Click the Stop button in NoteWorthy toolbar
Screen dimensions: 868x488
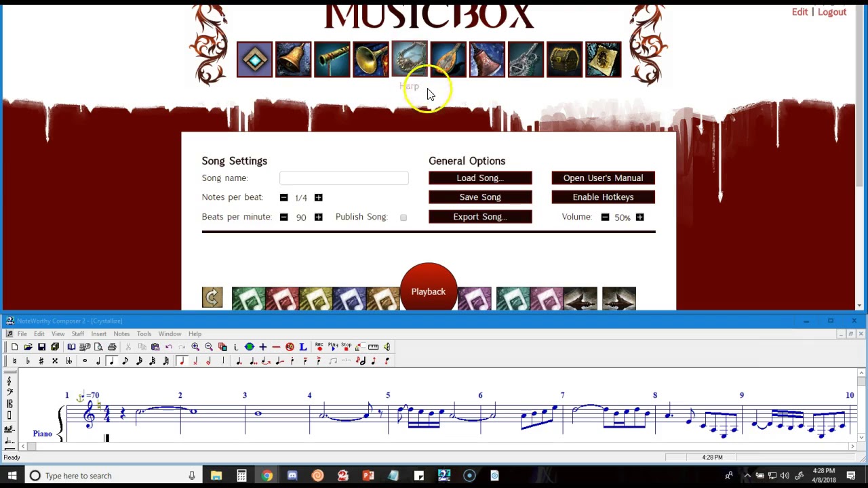point(347,347)
